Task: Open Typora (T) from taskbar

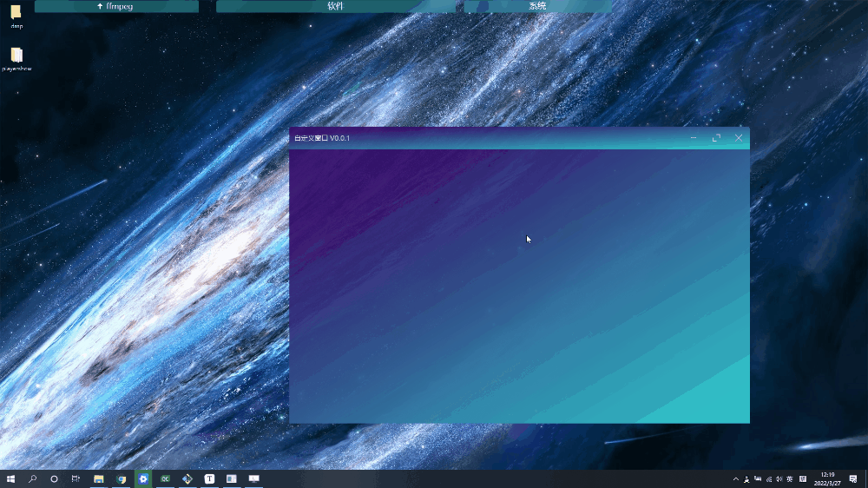Action: pyautogui.click(x=209, y=478)
